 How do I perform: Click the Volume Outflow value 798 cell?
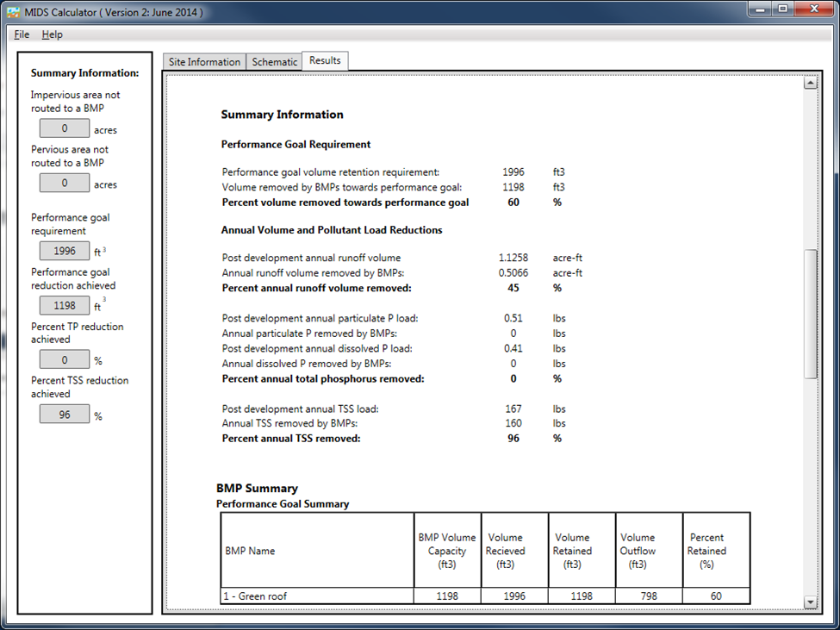649,596
